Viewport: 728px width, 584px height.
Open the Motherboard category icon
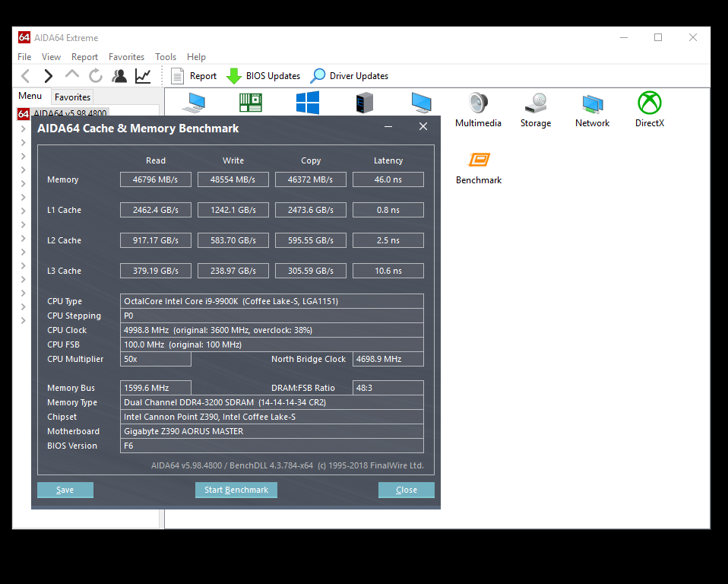coord(251,103)
